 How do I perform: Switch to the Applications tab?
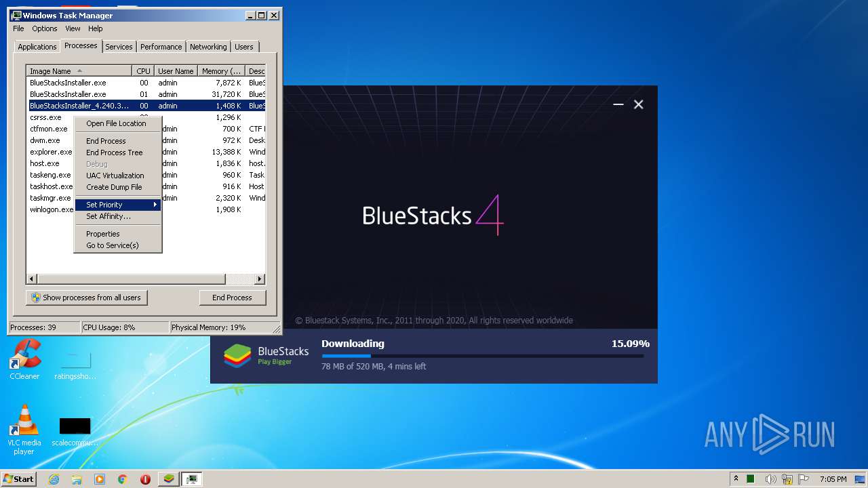point(37,47)
